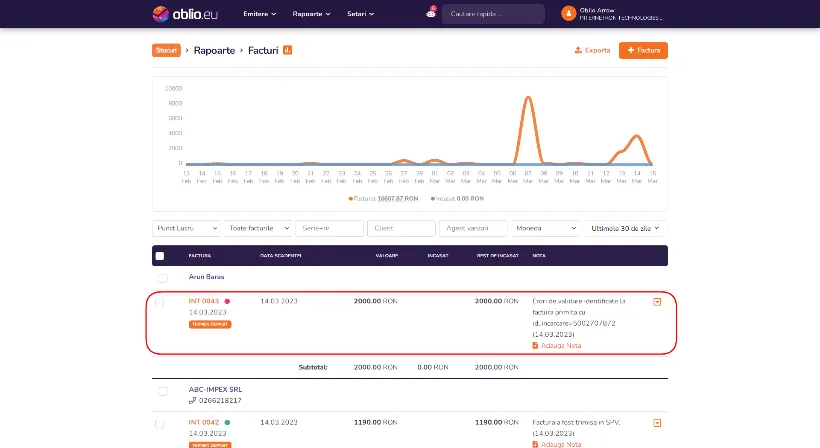820x448 pixels.
Task: Open the Toate facturile filter dropdown
Action: [259, 228]
